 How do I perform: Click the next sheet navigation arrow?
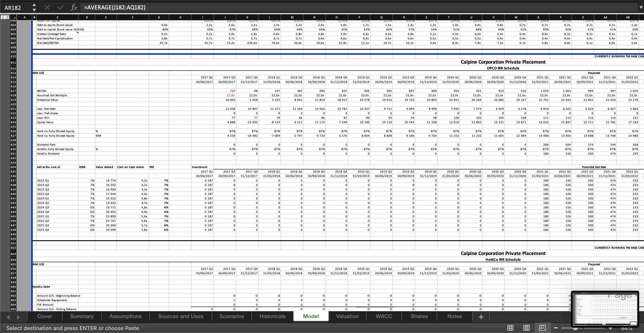click(x=19, y=317)
